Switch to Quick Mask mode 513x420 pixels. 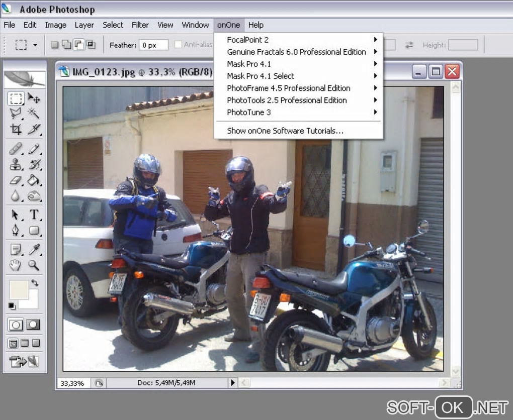(33, 325)
